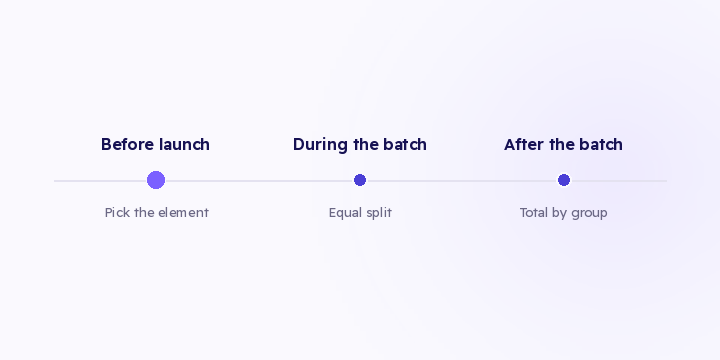Select the After the batch timeline dot
Image resolution: width=720 pixels, height=360 pixels.
564,180
